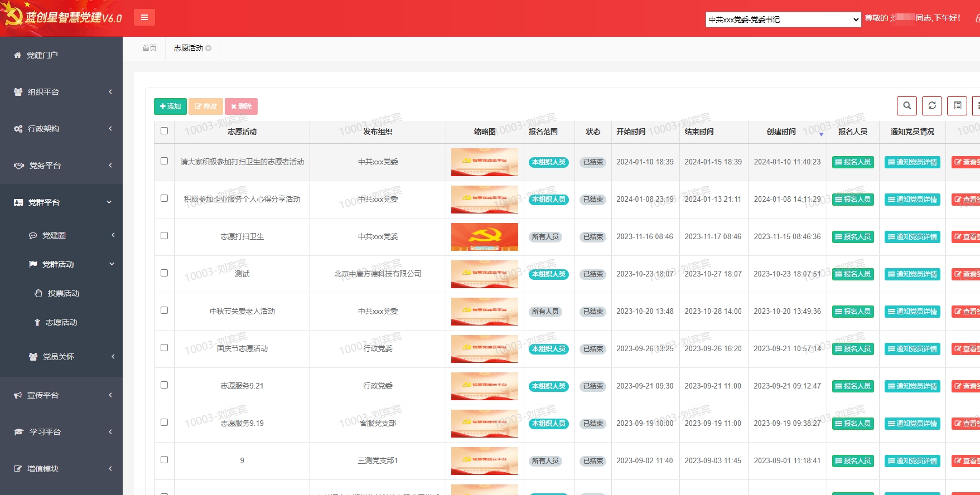Click the app logo emblem

coord(12,14)
